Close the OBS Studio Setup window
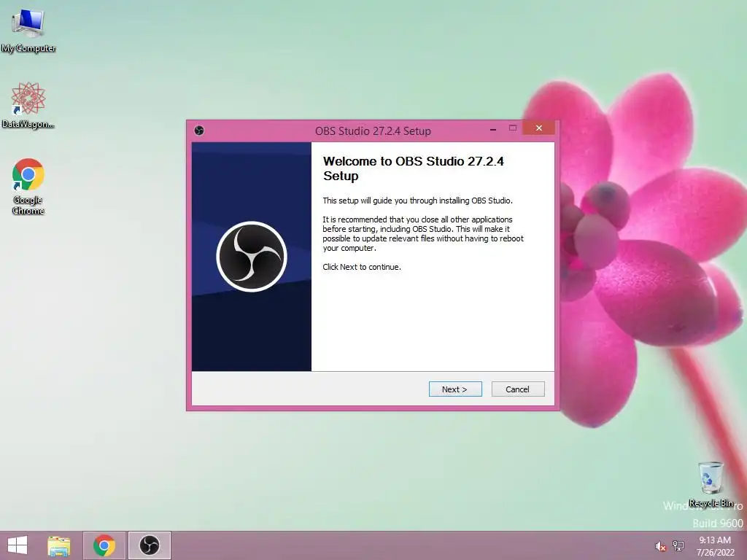This screenshot has width=747, height=560. coord(539,128)
